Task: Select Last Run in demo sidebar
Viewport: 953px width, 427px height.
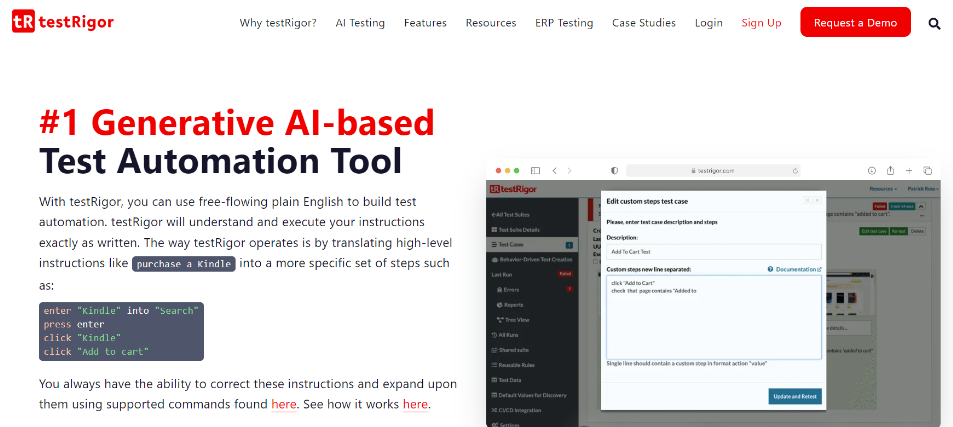Action: 501,275
